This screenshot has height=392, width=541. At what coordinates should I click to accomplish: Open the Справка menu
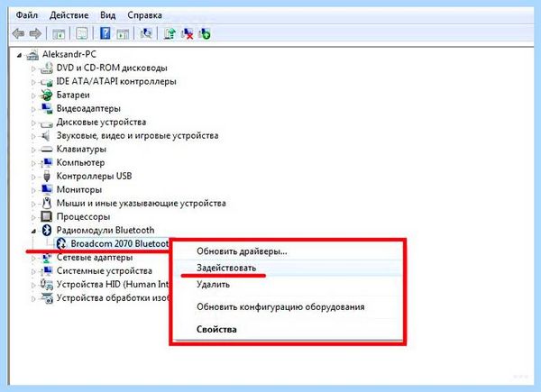(144, 15)
